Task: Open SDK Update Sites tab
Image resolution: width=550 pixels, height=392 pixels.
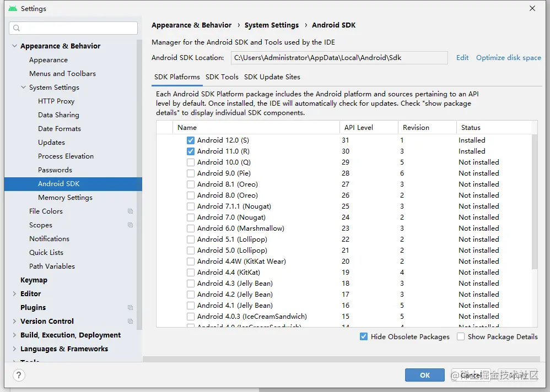Action: [272, 77]
